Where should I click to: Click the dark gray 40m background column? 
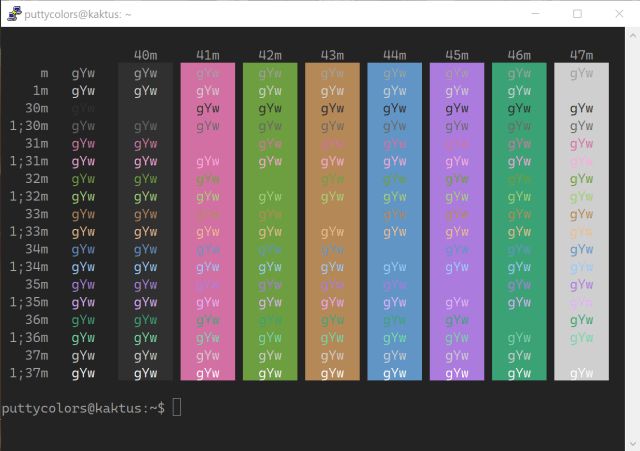tap(145, 222)
